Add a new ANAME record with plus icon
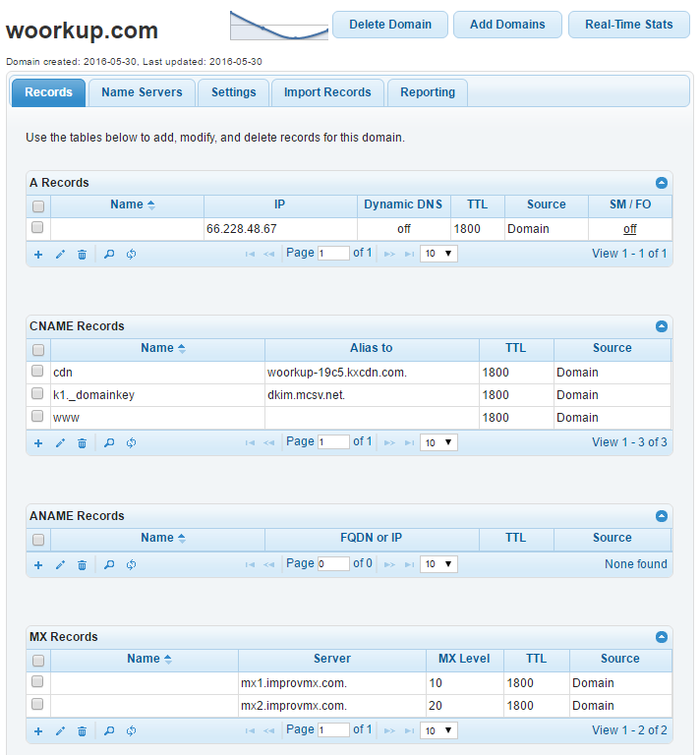700x755 pixels. coord(38,565)
